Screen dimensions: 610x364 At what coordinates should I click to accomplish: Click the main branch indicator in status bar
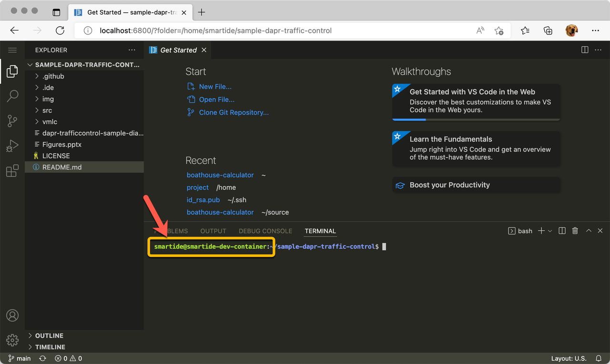point(20,358)
